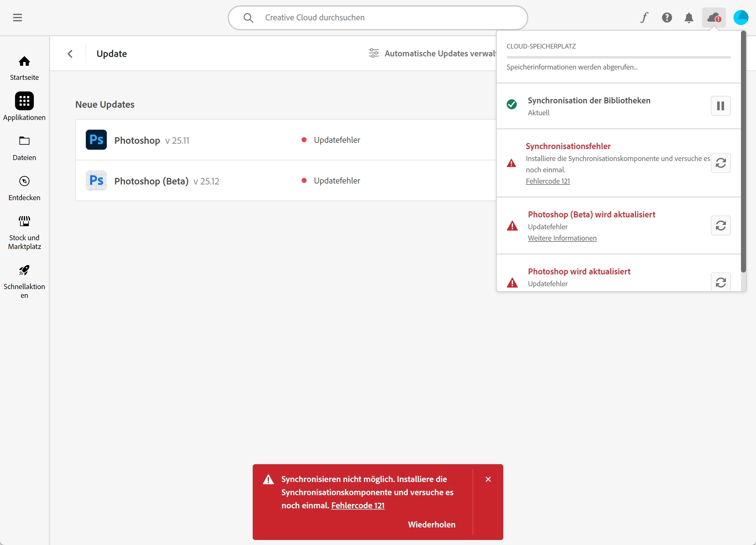Click Wiederholen in the error toast
This screenshot has width=756, height=545.
coord(431,524)
